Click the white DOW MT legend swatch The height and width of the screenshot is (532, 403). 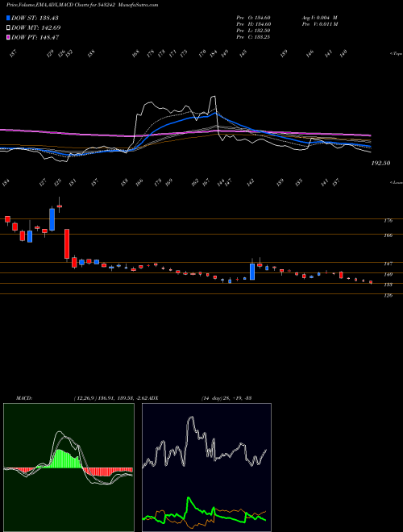click(x=8, y=27)
